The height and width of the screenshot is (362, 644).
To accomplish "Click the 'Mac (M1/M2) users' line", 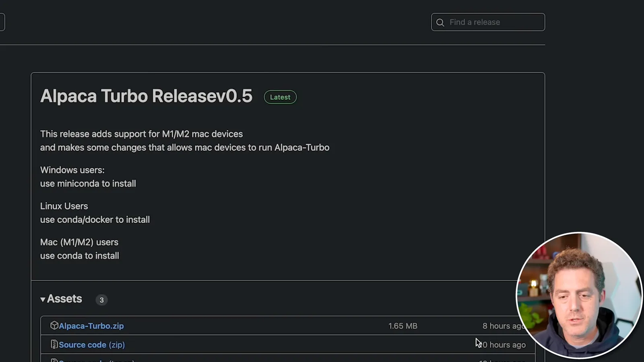I will [x=79, y=242].
